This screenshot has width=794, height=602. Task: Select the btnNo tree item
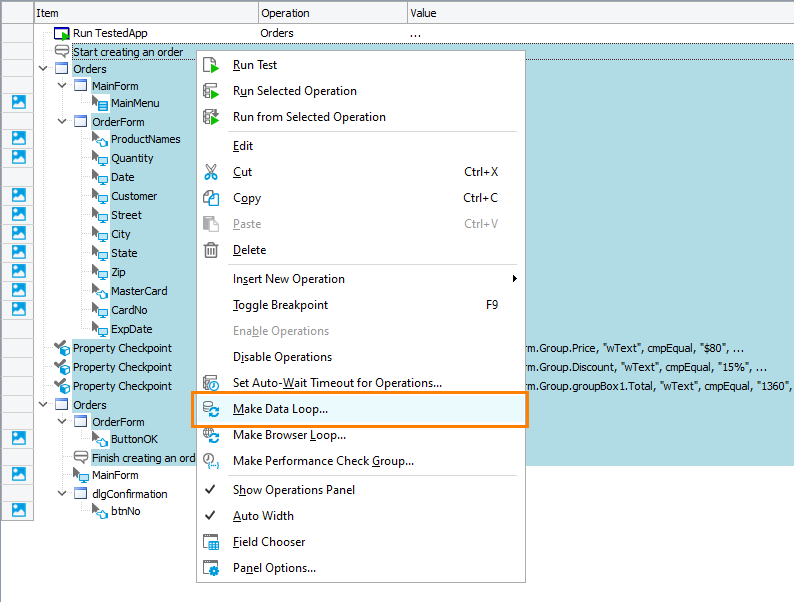tap(125, 511)
